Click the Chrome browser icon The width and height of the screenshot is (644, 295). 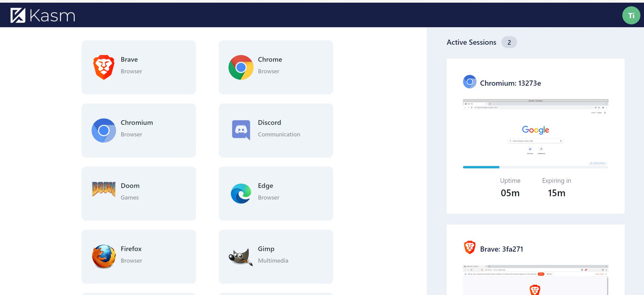(x=241, y=67)
